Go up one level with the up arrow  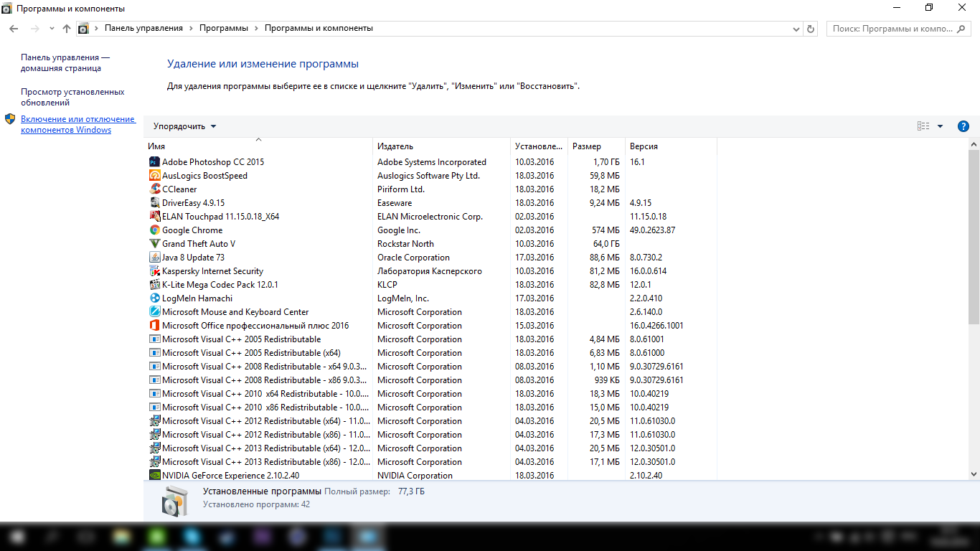(x=67, y=29)
